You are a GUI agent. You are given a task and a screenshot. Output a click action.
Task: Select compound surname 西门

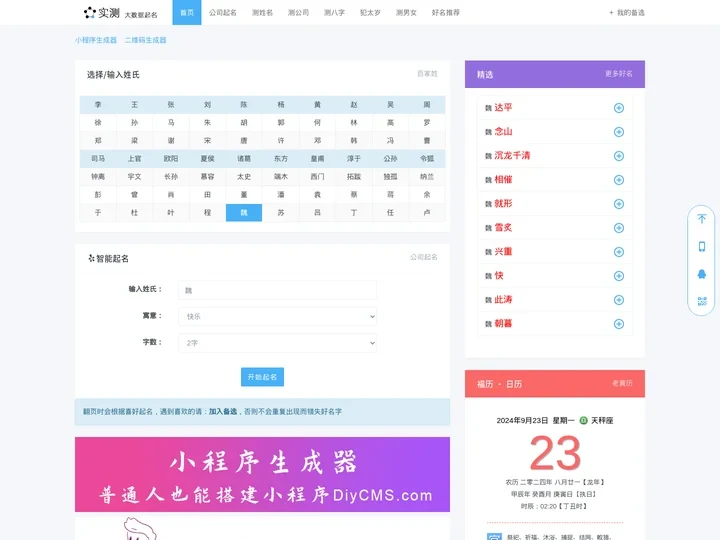tap(317, 176)
